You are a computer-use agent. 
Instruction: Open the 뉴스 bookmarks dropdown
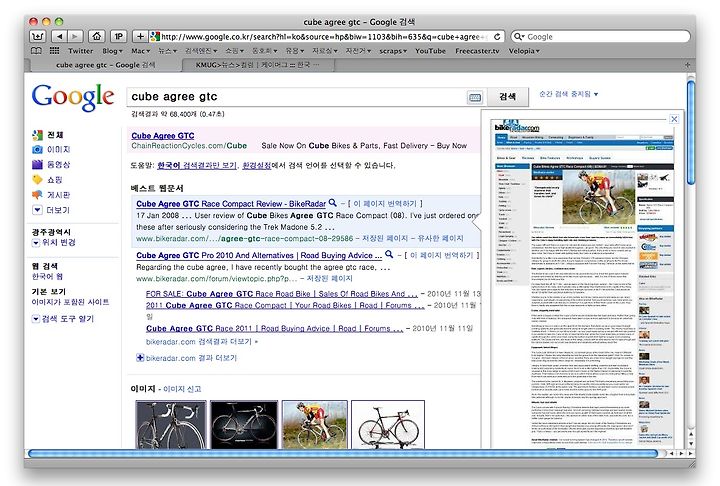167,51
